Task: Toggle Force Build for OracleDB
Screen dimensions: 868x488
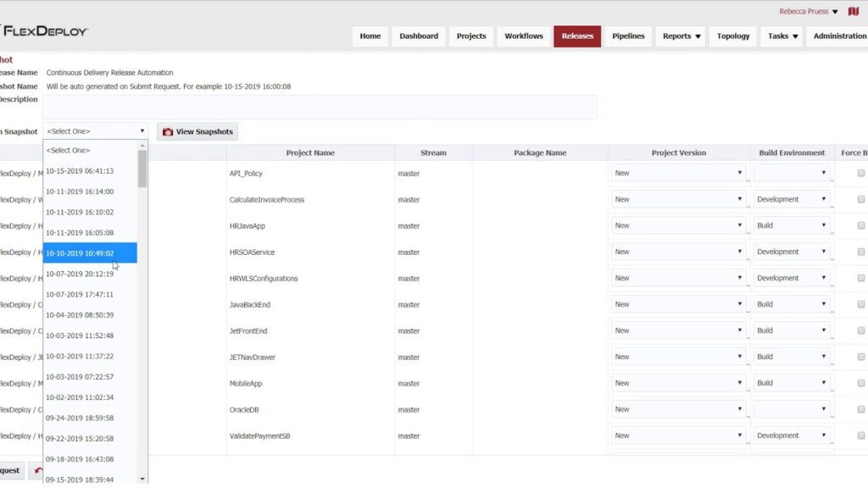Action: click(x=861, y=411)
